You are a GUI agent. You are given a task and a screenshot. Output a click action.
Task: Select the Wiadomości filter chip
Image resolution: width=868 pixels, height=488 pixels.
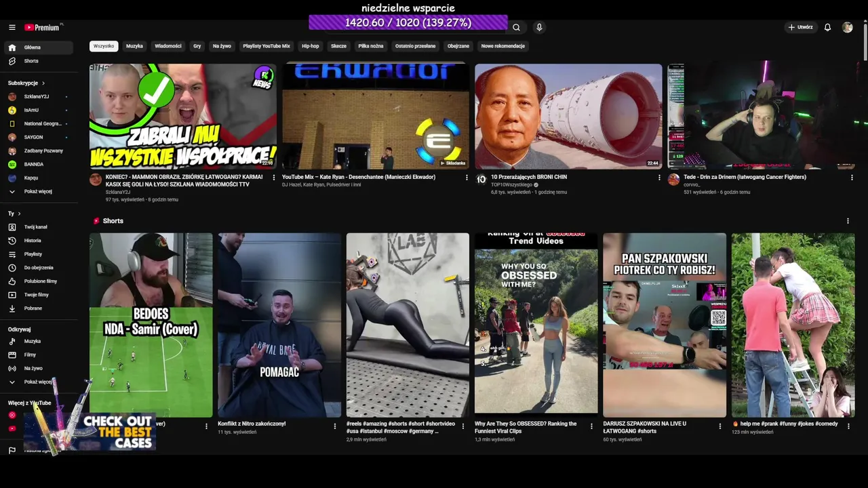click(x=168, y=46)
